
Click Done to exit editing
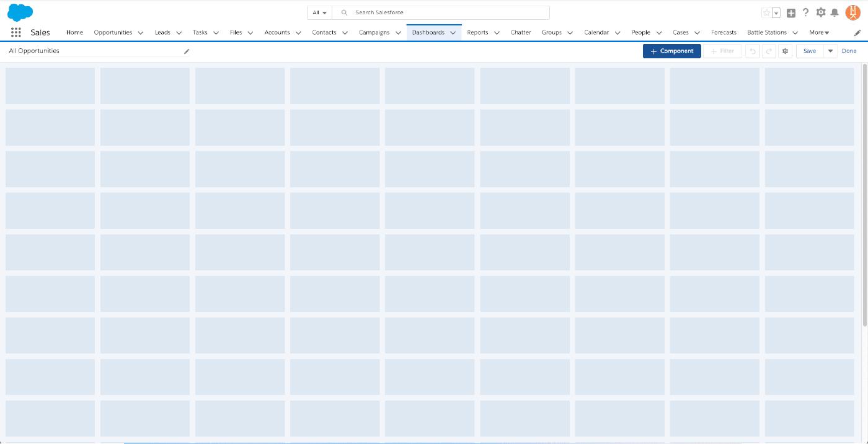pos(849,51)
